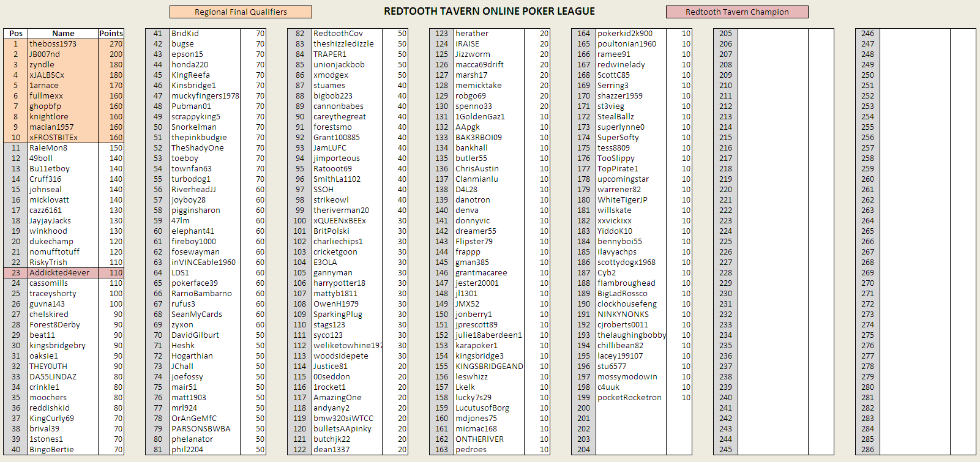The image size is (980, 462).
Task: Click the Points column header
Action: (111, 34)
